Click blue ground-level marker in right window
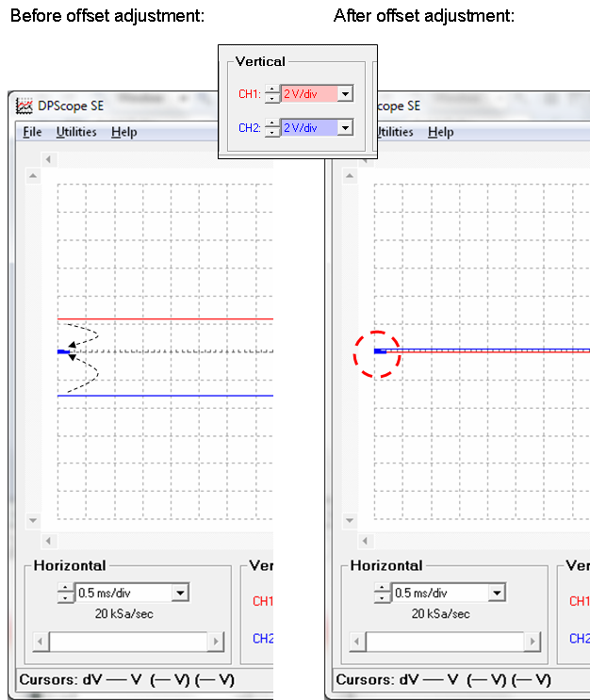Image resolution: width=590 pixels, height=700 pixels. [380, 351]
